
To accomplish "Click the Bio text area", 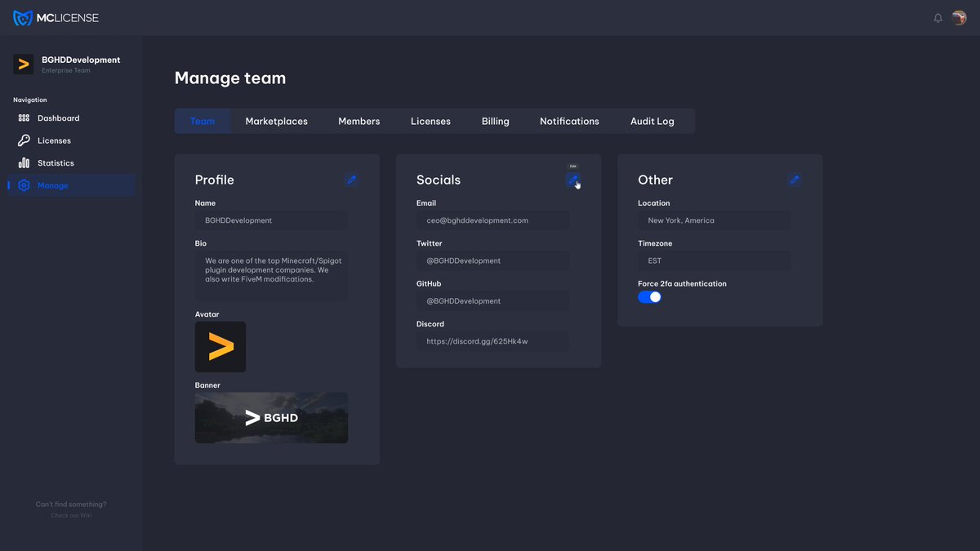I will click(271, 276).
